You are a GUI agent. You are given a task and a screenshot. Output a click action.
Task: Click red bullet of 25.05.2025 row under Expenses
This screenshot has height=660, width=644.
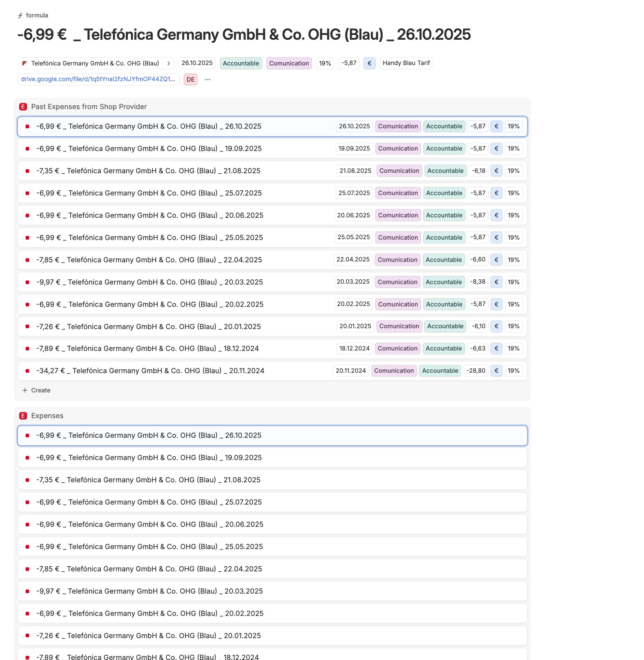pyautogui.click(x=27, y=547)
